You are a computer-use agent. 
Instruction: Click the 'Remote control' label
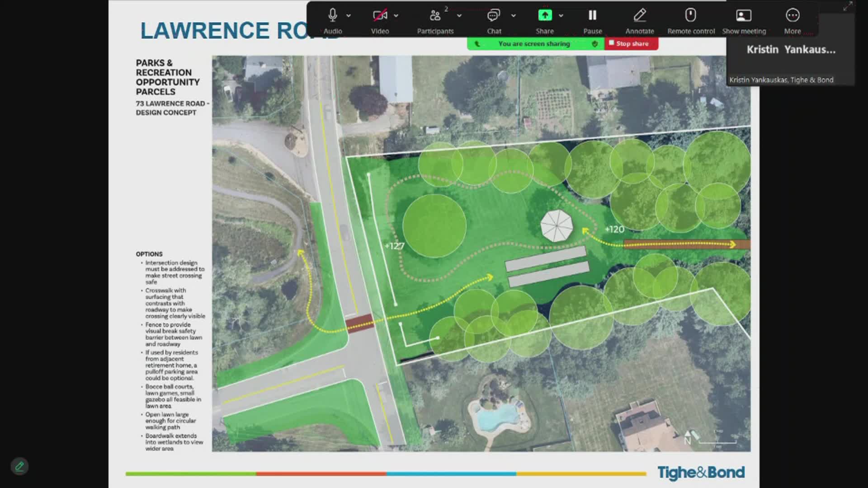pyautogui.click(x=691, y=31)
